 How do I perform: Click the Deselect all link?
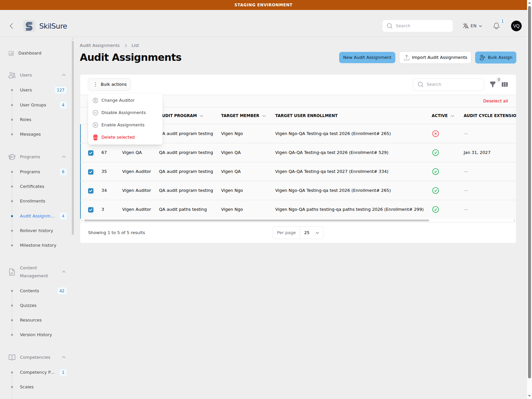[x=495, y=101]
